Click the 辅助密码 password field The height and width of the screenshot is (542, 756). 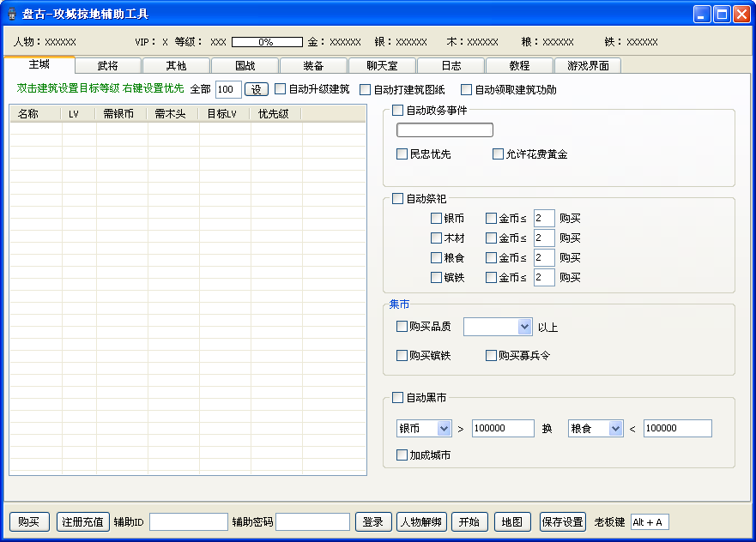click(313, 521)
